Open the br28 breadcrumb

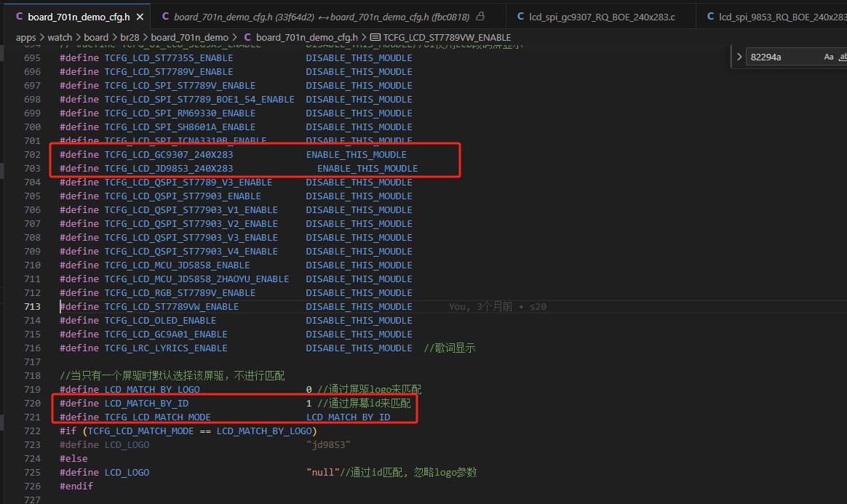coord(130,37)
